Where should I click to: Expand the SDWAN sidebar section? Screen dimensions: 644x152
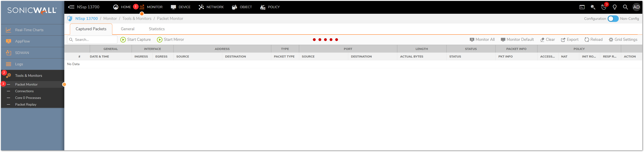22,53
